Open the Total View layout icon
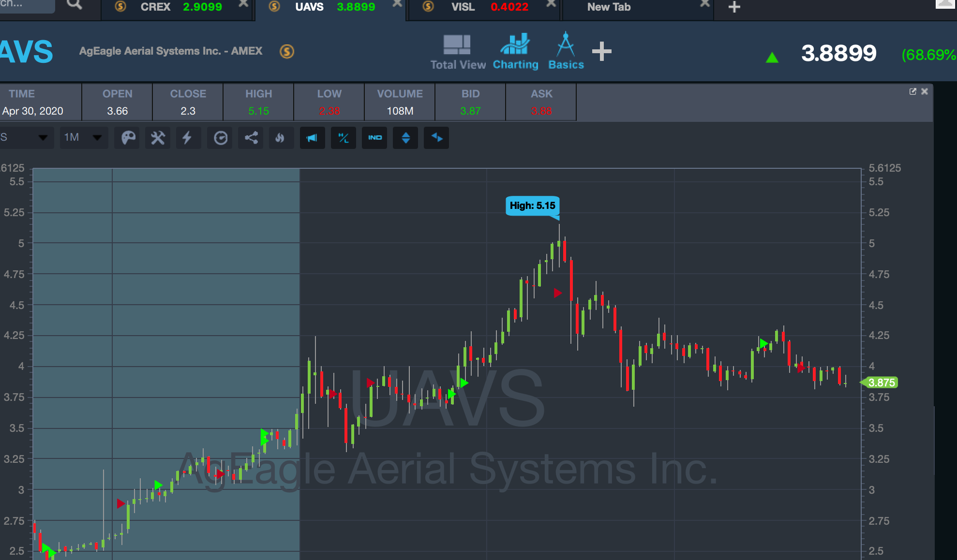 457,52
